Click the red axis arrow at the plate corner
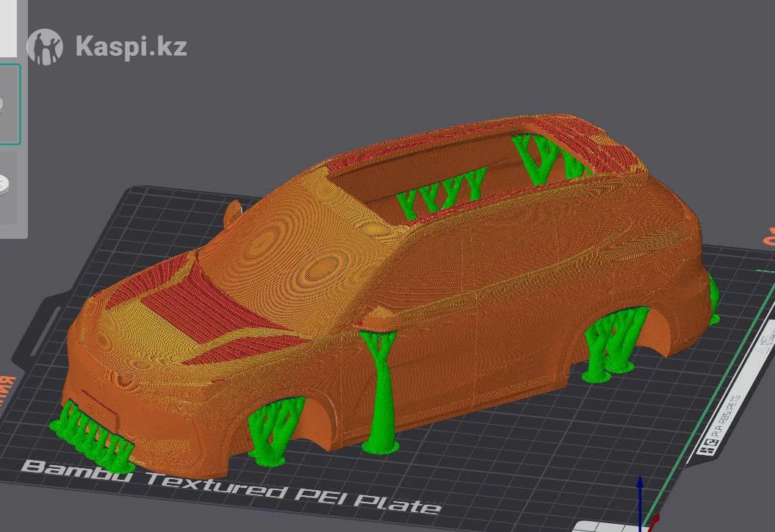The image size is (775, 532). [652, 523]
